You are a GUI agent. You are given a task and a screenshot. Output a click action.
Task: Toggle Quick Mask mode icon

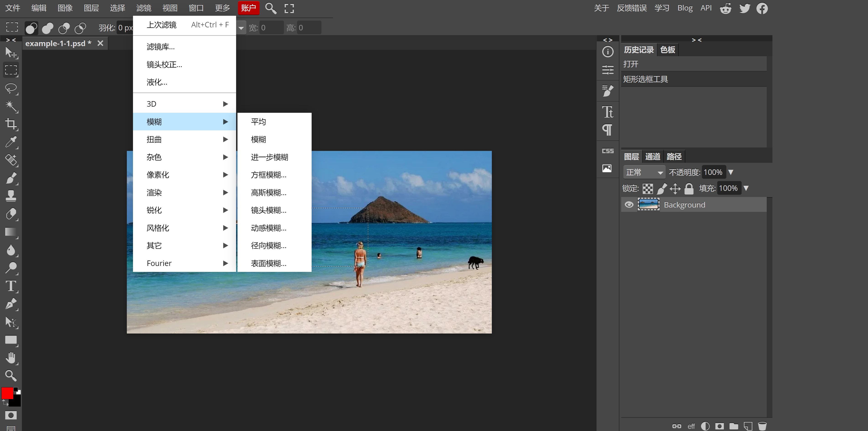11,415
